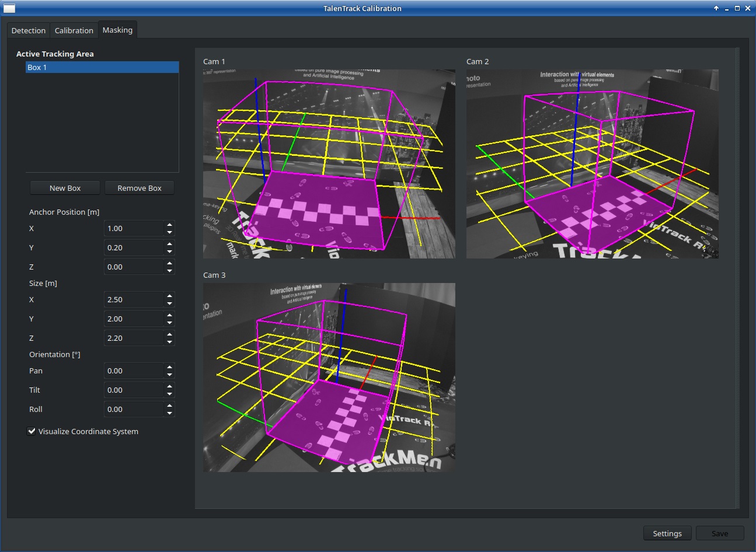The image size is (756, 552).
Task: Open Settings dialog
Action: pyautogui.click(x=667, y=533)
